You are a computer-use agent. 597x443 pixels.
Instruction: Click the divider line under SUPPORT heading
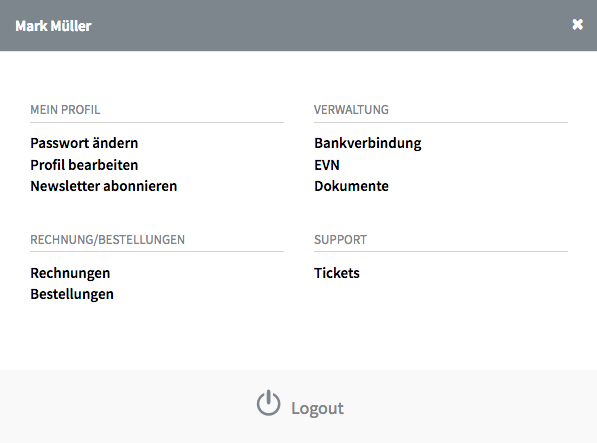(x=441, y=251)
